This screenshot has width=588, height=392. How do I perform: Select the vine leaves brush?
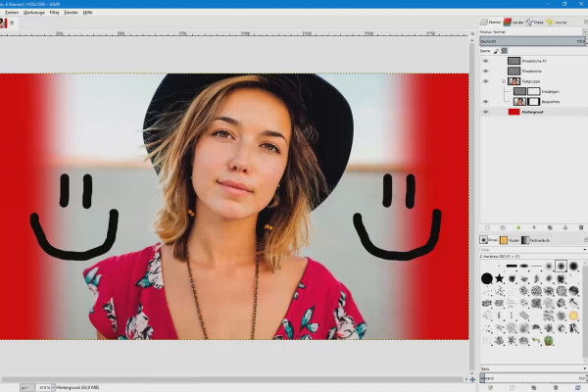pos(536,341)
